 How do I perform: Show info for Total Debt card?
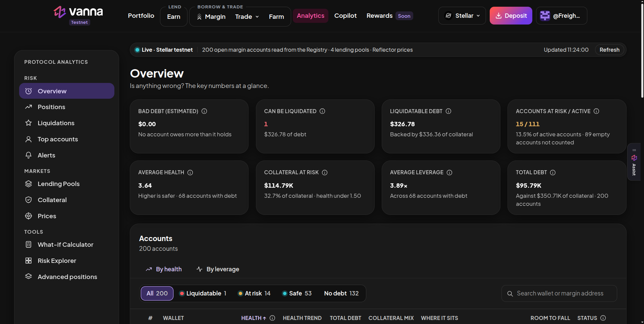click(553, 173)
